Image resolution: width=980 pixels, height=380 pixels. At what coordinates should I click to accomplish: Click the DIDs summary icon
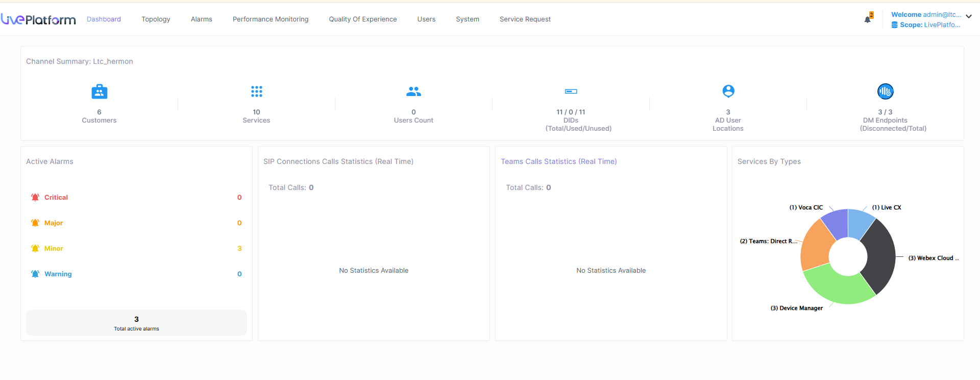point(571,91)
